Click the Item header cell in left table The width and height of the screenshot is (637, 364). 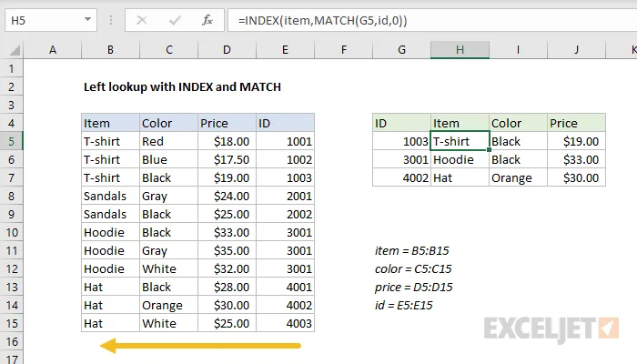pos(109,123)
